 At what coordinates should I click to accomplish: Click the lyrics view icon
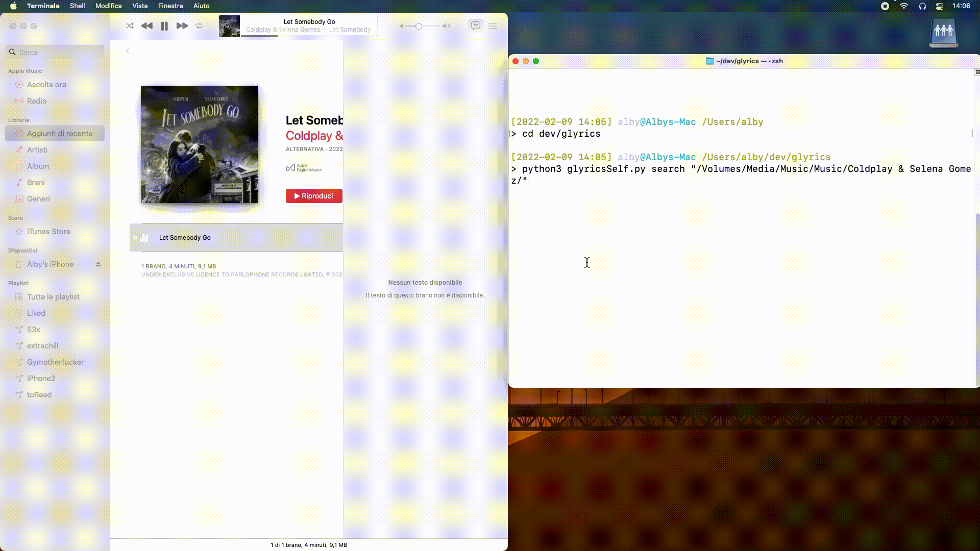[x=475, y=26]
